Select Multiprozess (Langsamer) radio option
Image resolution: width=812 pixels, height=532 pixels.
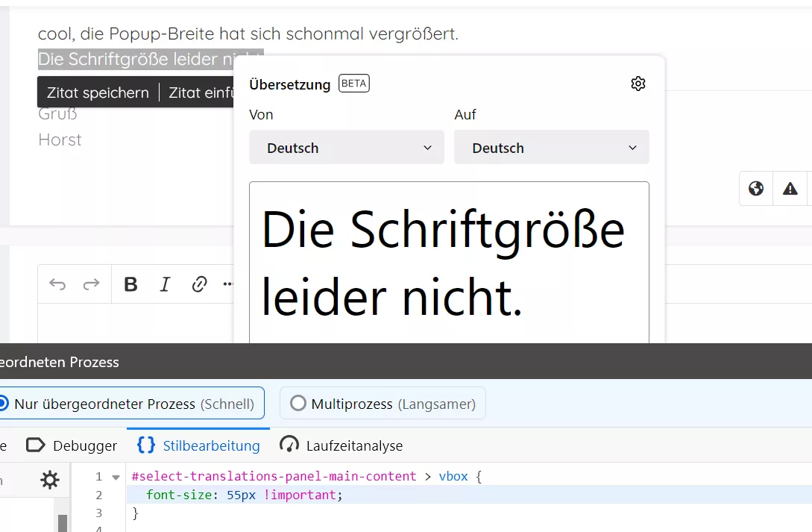[383, 404]
